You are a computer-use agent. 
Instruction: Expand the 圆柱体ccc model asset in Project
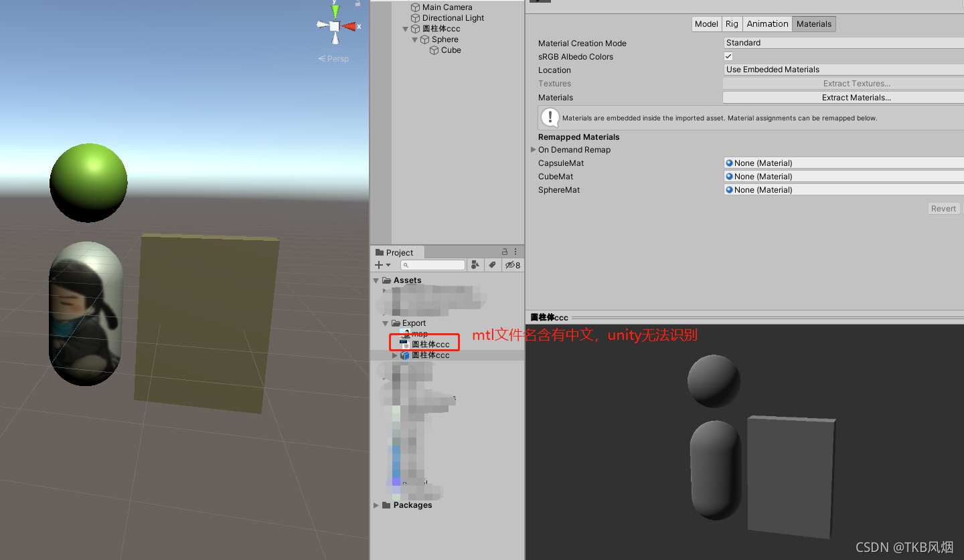pos(395,355)
